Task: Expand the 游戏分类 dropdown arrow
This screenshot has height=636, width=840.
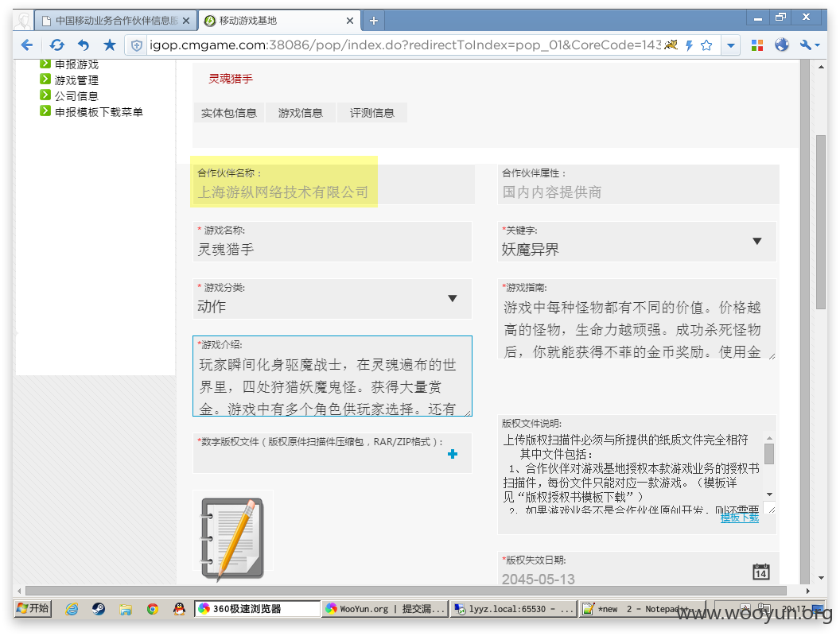Action: [x=453, y=299]
